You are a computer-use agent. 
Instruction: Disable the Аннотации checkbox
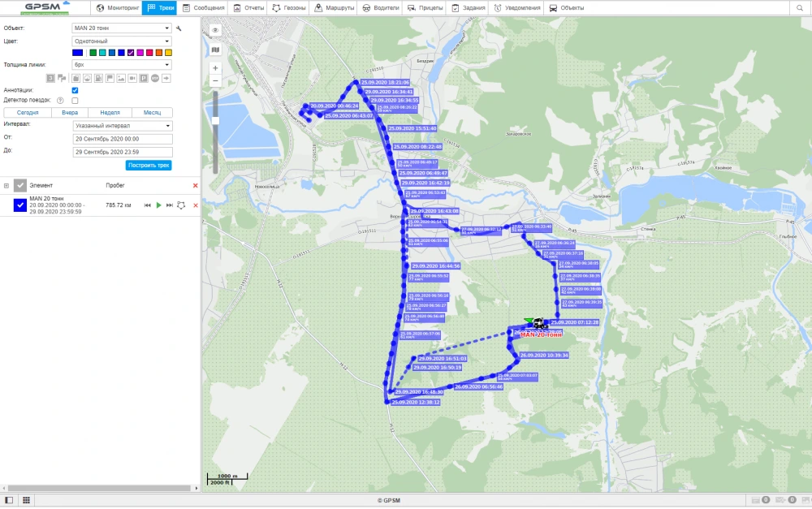pos(74,90)
